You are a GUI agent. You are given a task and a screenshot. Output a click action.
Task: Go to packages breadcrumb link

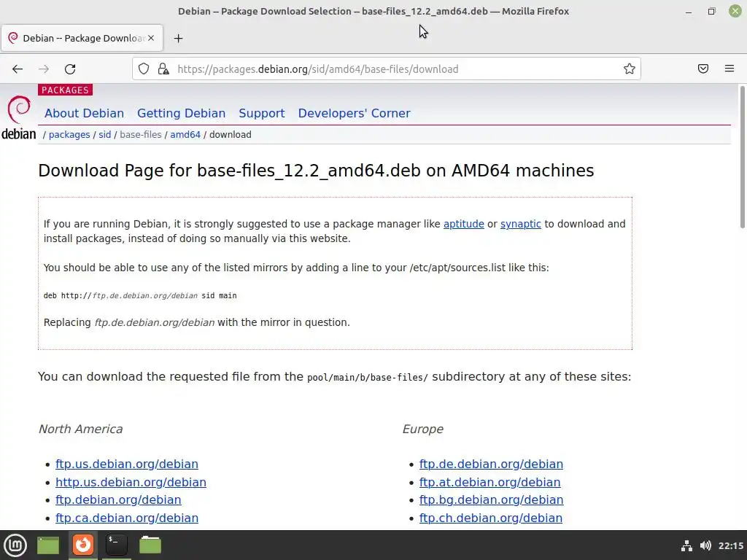coord(69,135)
